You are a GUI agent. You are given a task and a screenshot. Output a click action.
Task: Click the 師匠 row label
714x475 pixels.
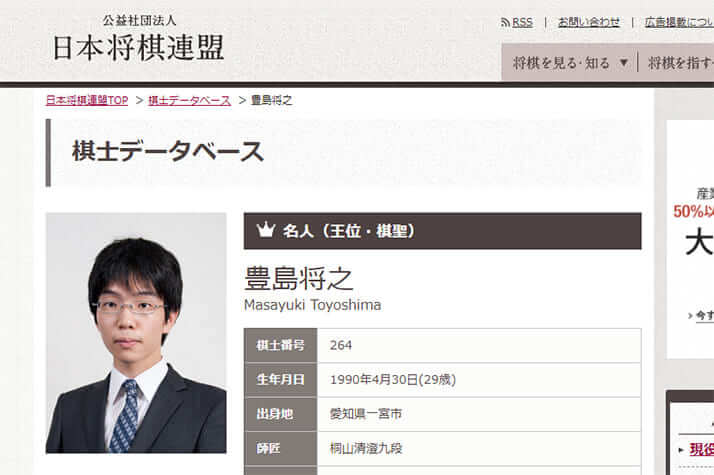point(280,449)
